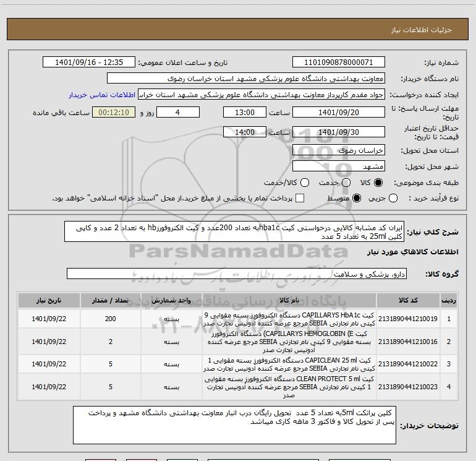Click the remaining days field showing 4

pyautogui.click(x=178, y=112)
